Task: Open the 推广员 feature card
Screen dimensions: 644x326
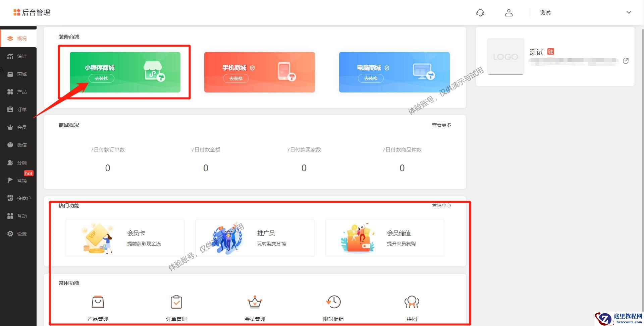Action: (255, 238)
